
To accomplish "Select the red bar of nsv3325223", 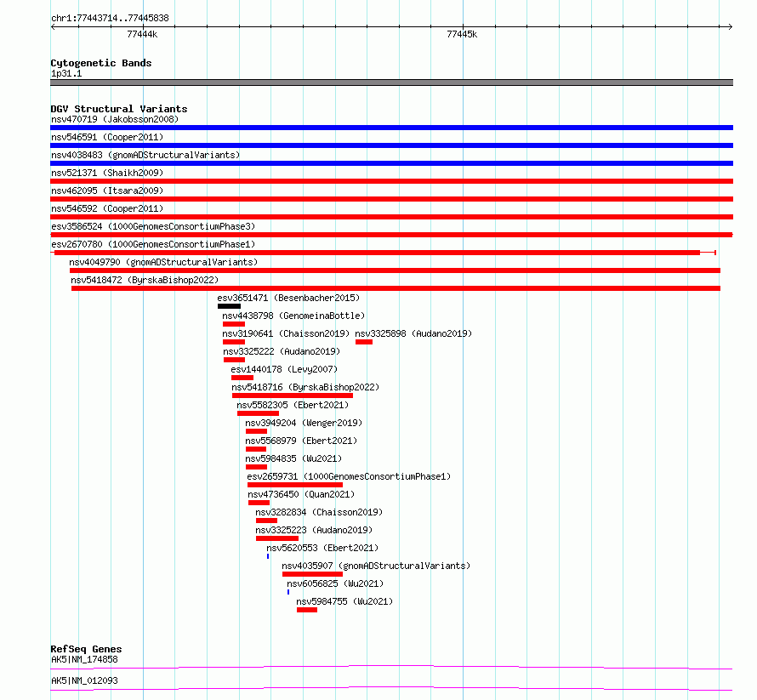I will click(277, 538).
